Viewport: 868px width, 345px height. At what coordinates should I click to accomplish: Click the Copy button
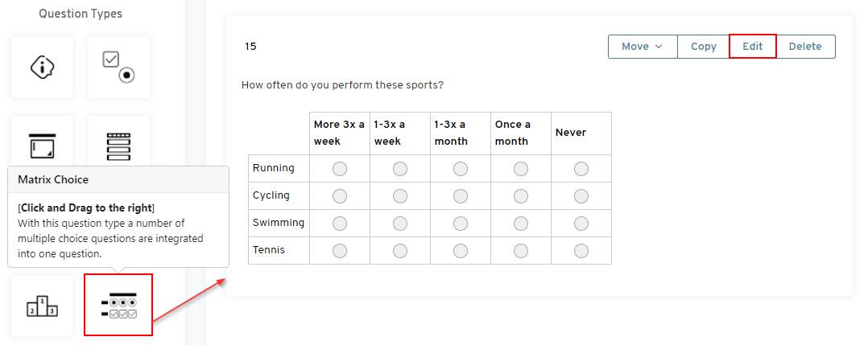point(703,47)
